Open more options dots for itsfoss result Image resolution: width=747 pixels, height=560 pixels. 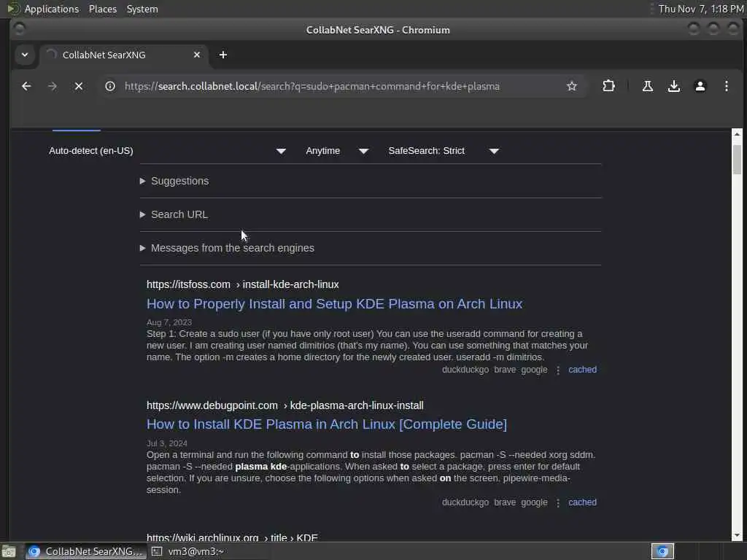pos(558,370)
